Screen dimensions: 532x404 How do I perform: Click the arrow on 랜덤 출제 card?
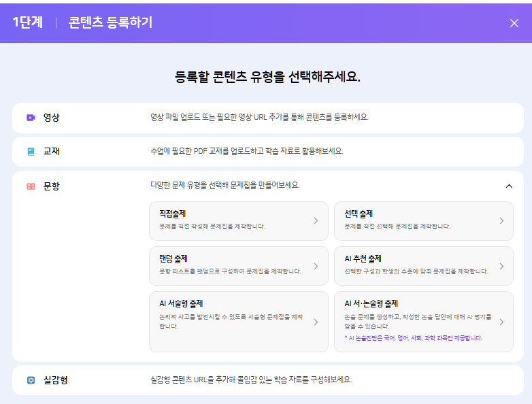[x=316, y=266]
